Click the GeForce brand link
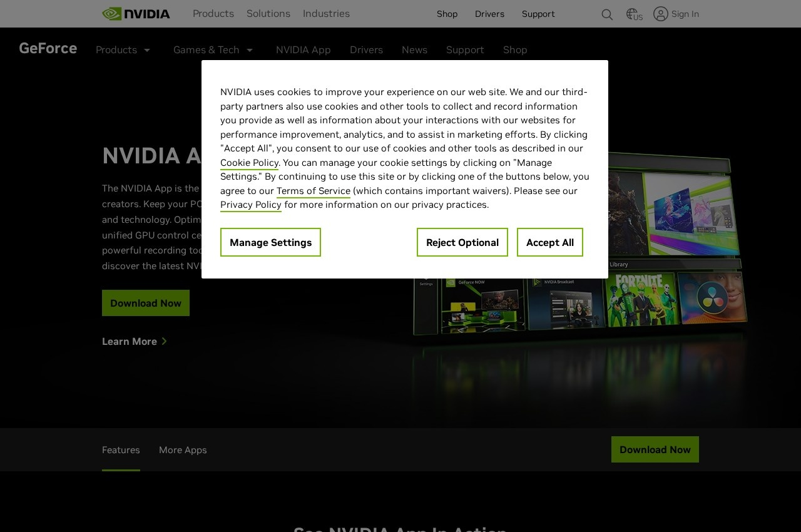The width and height of the screenshot is (801, 532). (x=48, y=48)
